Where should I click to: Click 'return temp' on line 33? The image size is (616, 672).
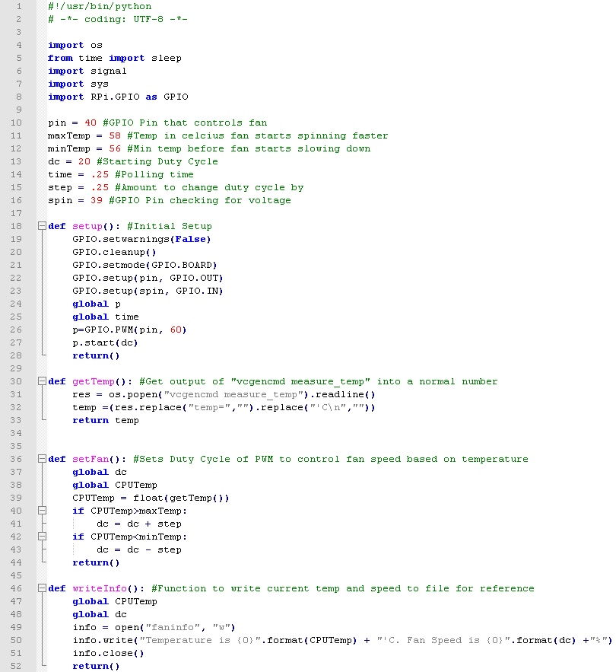106,420
